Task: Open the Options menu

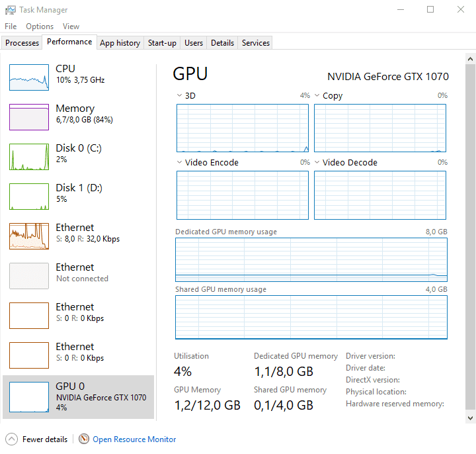Action: pos(40,26)
